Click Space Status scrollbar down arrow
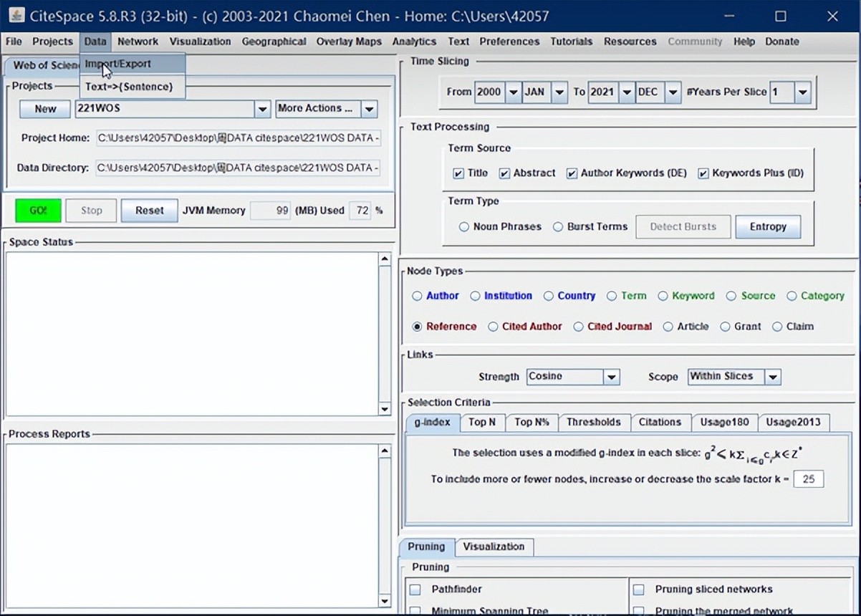Viewport: 861px width, 616px height. [385, 409]
